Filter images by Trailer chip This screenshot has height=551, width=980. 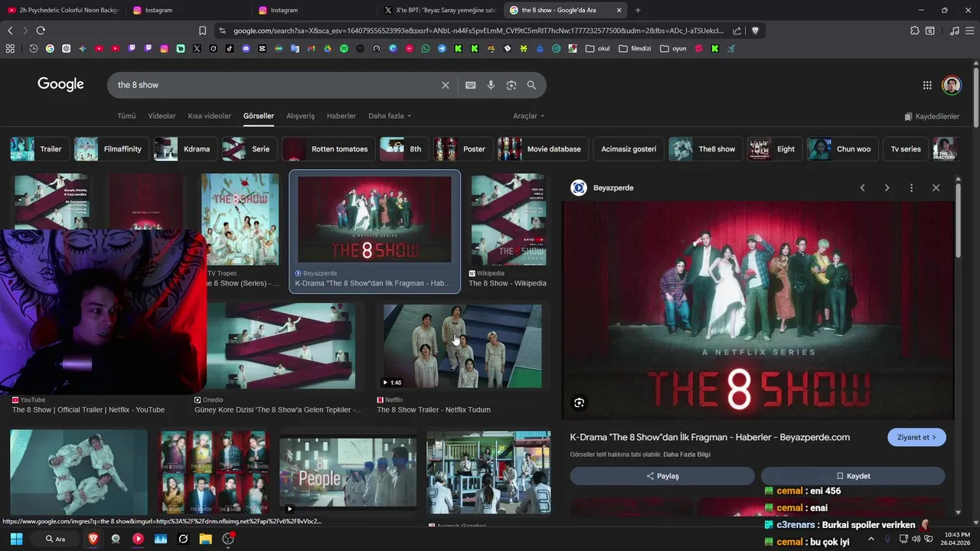[x=40, y=149]
